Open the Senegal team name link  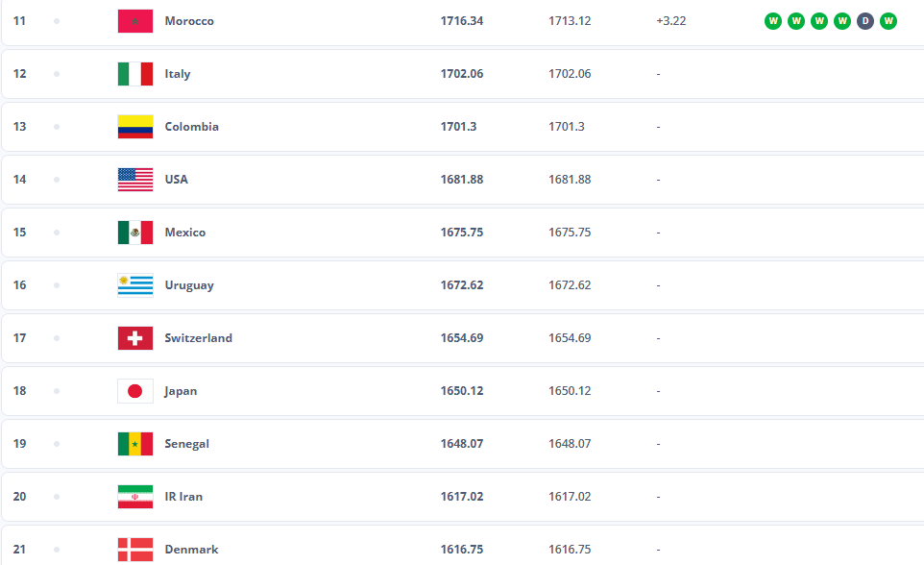coord(186,444)
